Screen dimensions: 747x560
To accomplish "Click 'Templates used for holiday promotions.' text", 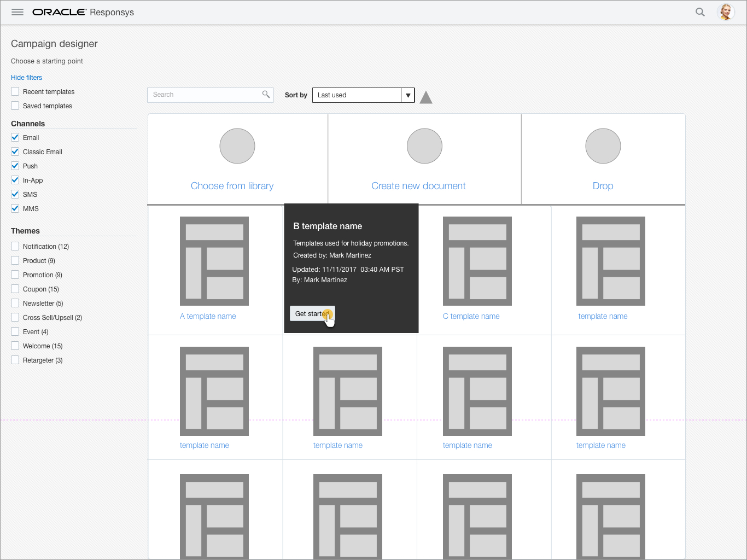I will (351, 243).
